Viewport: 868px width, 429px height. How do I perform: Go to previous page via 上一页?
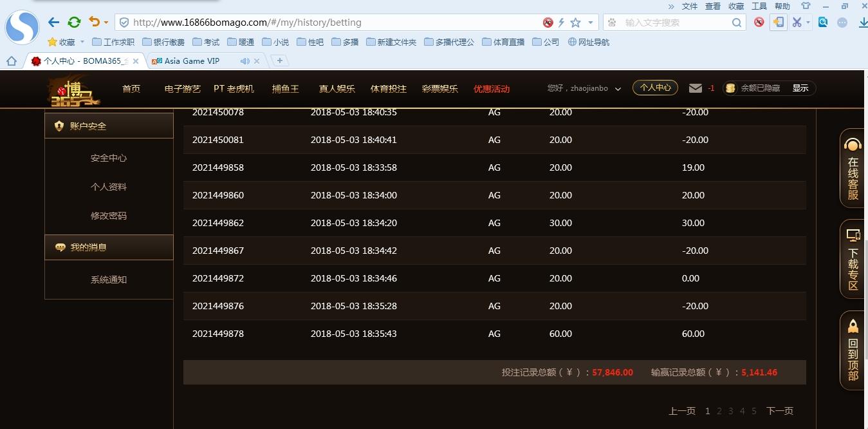click(682, 411)
